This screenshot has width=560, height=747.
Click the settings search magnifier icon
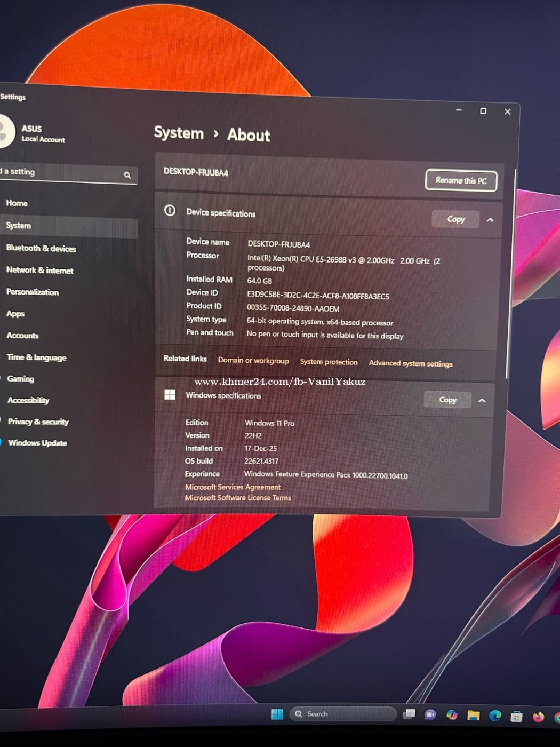click(127, 175)
